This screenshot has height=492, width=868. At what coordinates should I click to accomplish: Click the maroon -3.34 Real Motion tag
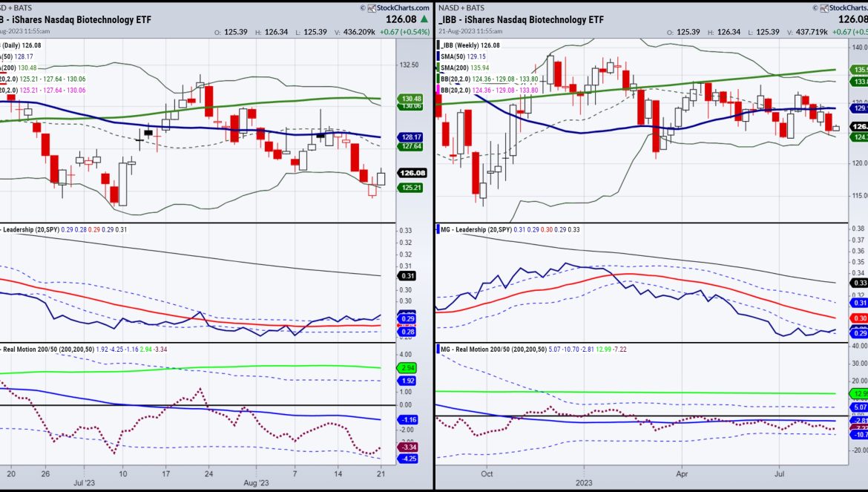tap(407, 447)
